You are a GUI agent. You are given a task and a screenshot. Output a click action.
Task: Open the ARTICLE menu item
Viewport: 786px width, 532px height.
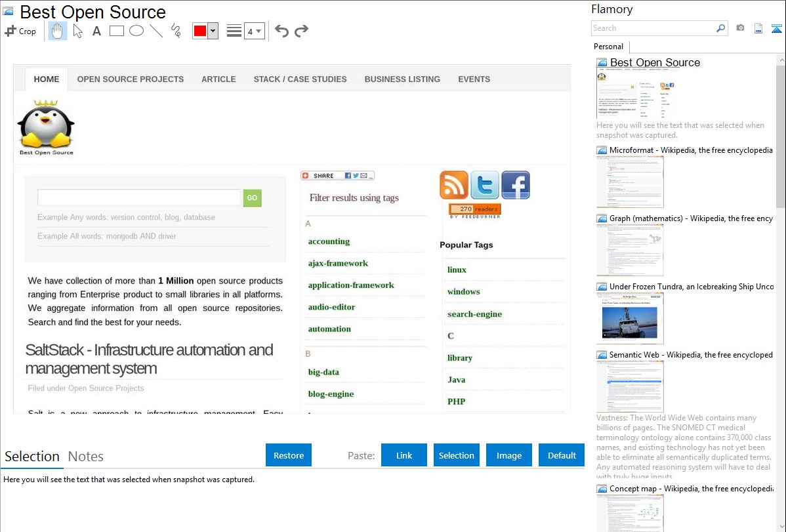tap(218, 79)
